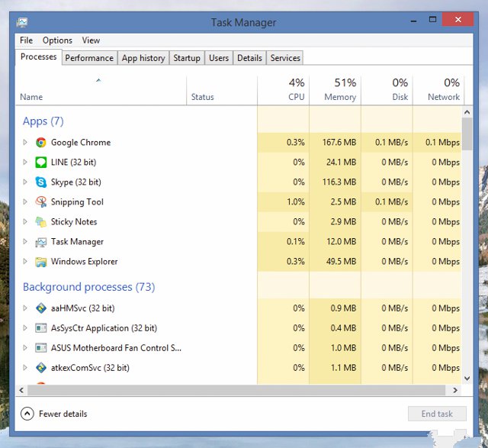
Task: Open the Options menu
Action: point(57,40)
